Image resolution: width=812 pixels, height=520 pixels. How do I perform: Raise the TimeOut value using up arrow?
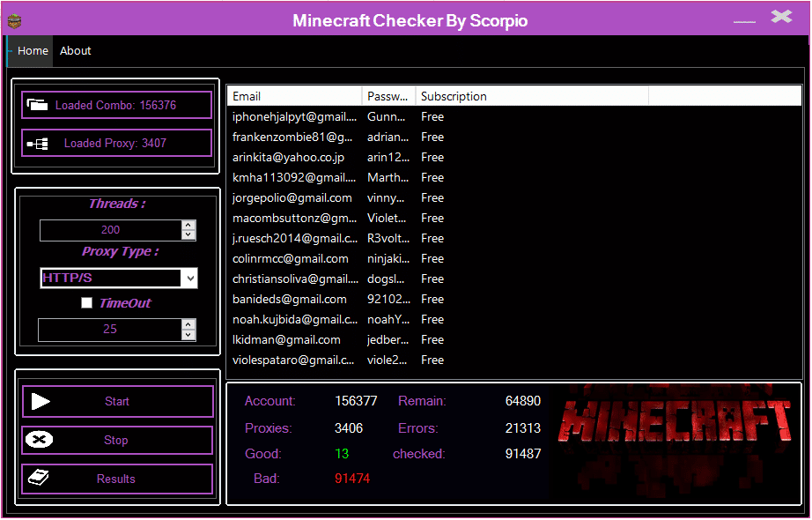188,324
